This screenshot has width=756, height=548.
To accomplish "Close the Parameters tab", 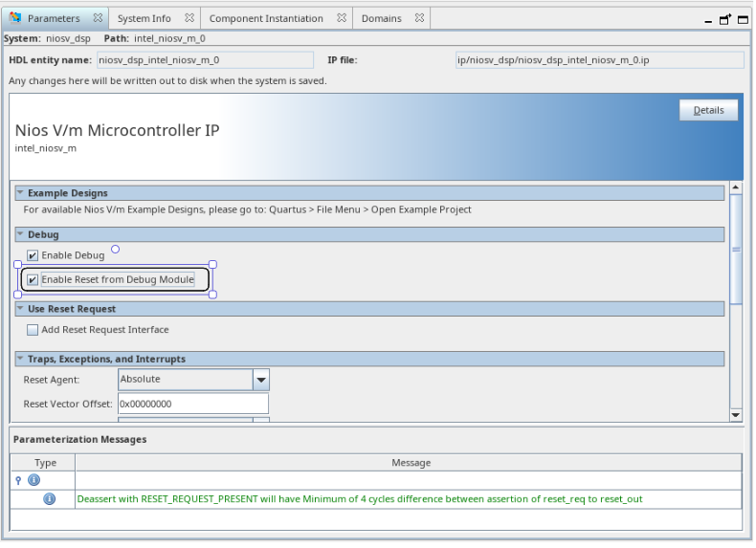I will (99, 18).
